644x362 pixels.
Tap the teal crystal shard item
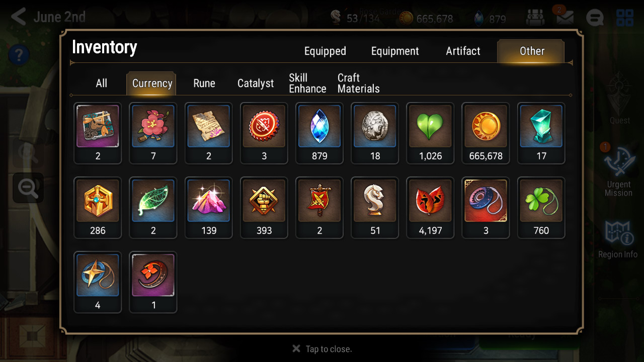point(541,133)
